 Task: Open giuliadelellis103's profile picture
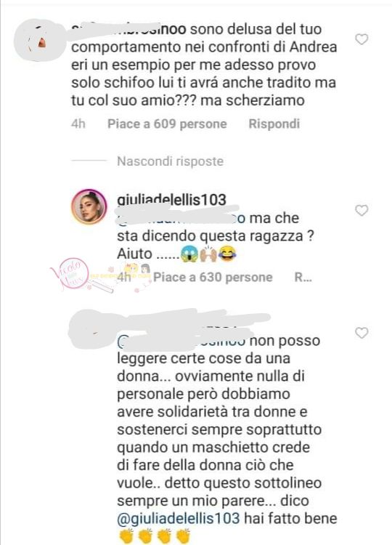click(89, 207)
